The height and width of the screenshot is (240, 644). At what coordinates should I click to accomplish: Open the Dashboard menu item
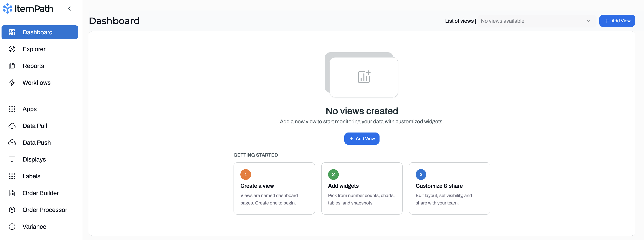pos(40,32)
